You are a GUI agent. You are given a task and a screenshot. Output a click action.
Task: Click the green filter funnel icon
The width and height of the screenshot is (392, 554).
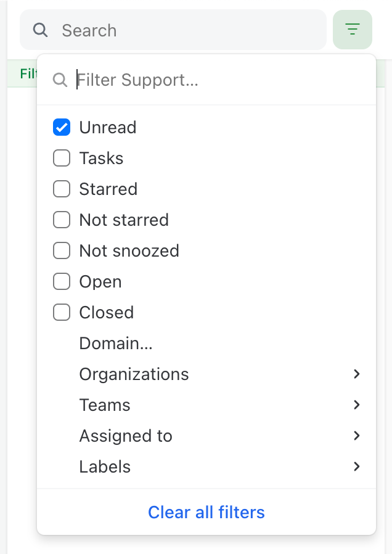tap(352, 29)
